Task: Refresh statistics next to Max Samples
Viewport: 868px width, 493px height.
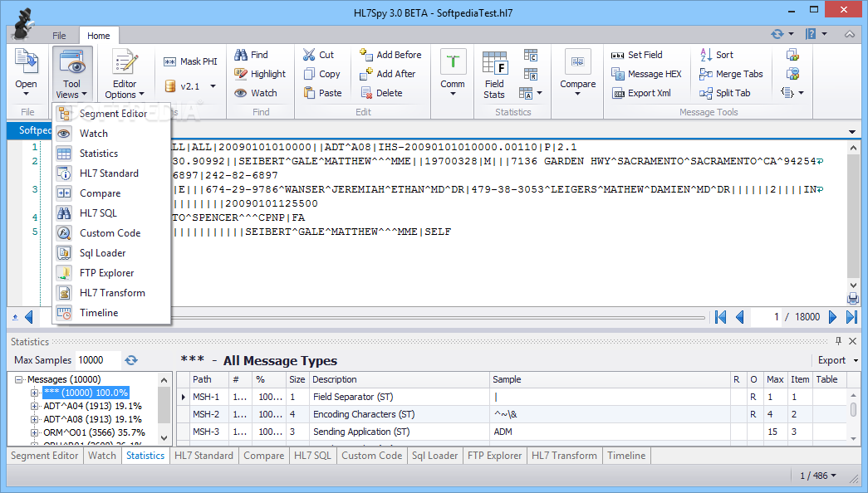Action: pos(131,360)
